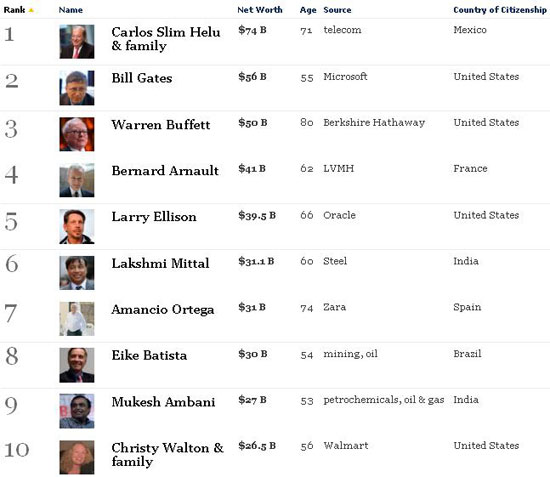This screenshot has width=550, height=477.
Task: Click Carlos Slim Helu's photo thumbnail
Action: [77, 41]
